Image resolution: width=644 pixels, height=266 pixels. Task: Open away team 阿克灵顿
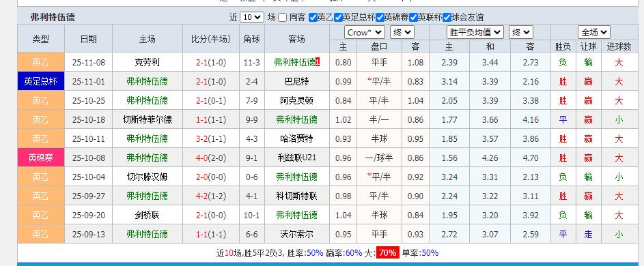point(296,100)
